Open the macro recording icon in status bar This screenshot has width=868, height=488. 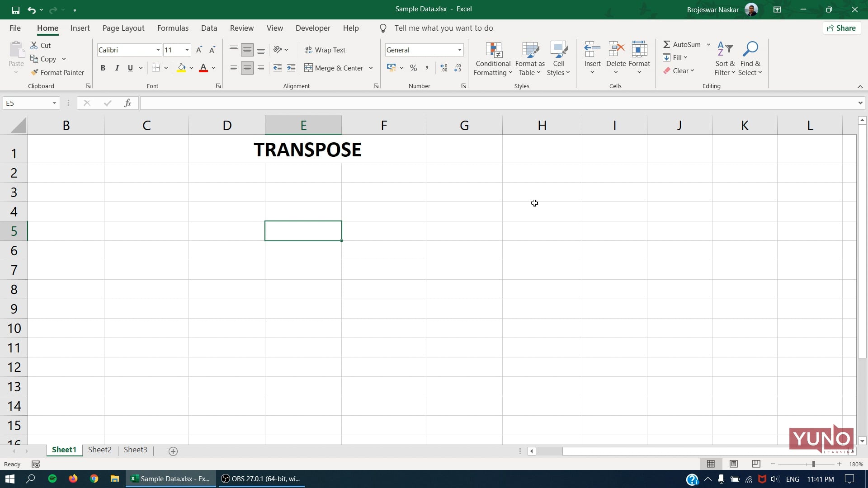(36, 464)
